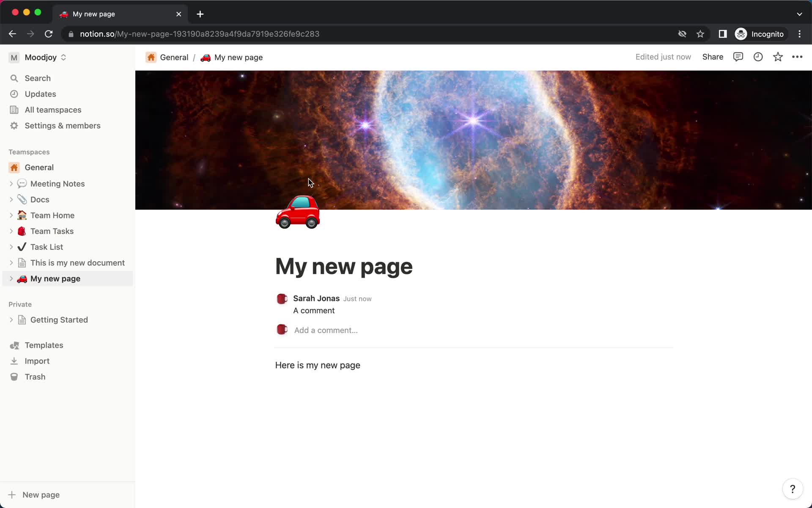The image size is (812, 508).
Task: Click the search icon in sidebar
Action: (14, 78)
